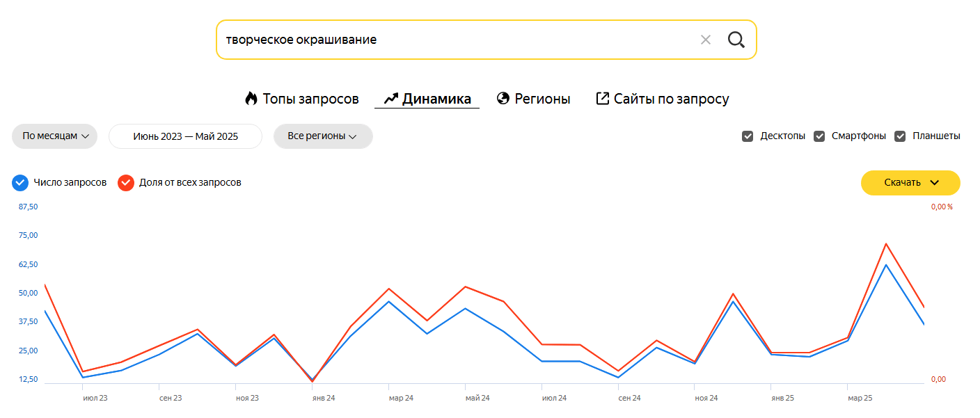Click the external link icon for Сайты по запросу
Screen dimensions: 980x418
click(603, 99)
